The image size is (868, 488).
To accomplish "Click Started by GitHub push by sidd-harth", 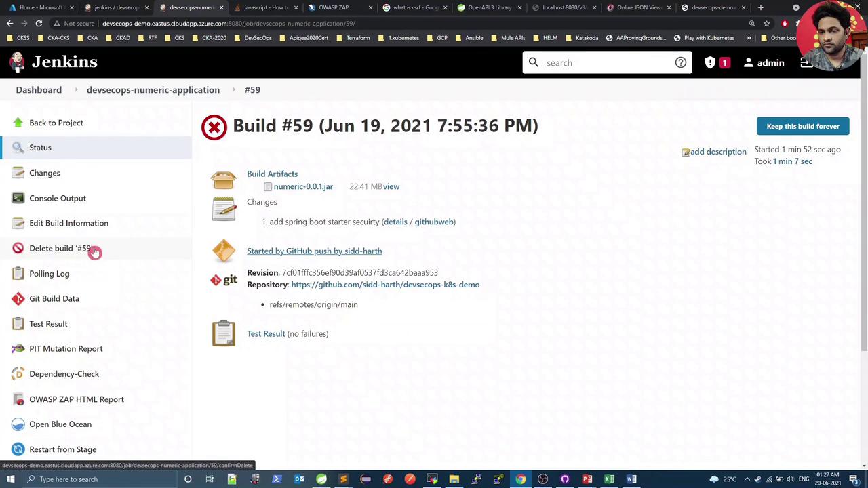I will pyautogui.click(x=314, y=251).
